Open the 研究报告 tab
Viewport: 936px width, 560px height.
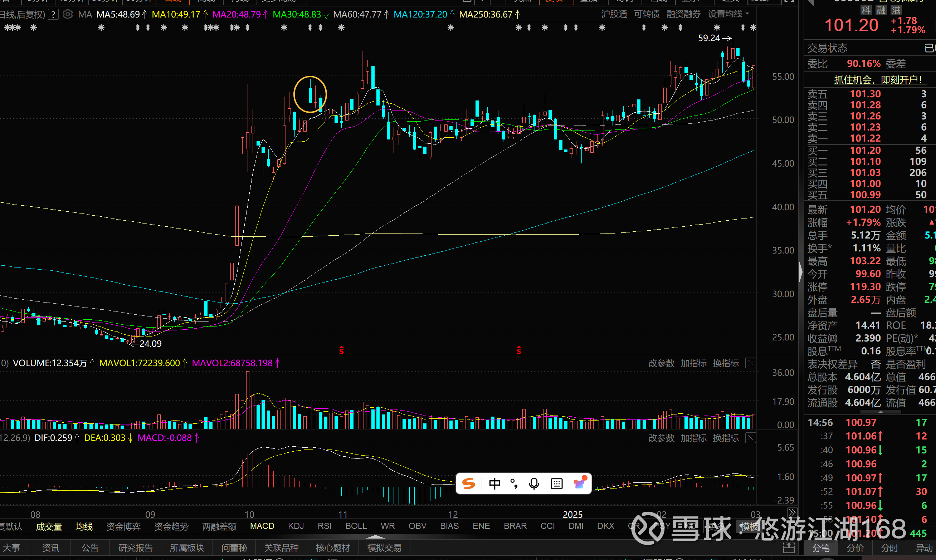135,547
